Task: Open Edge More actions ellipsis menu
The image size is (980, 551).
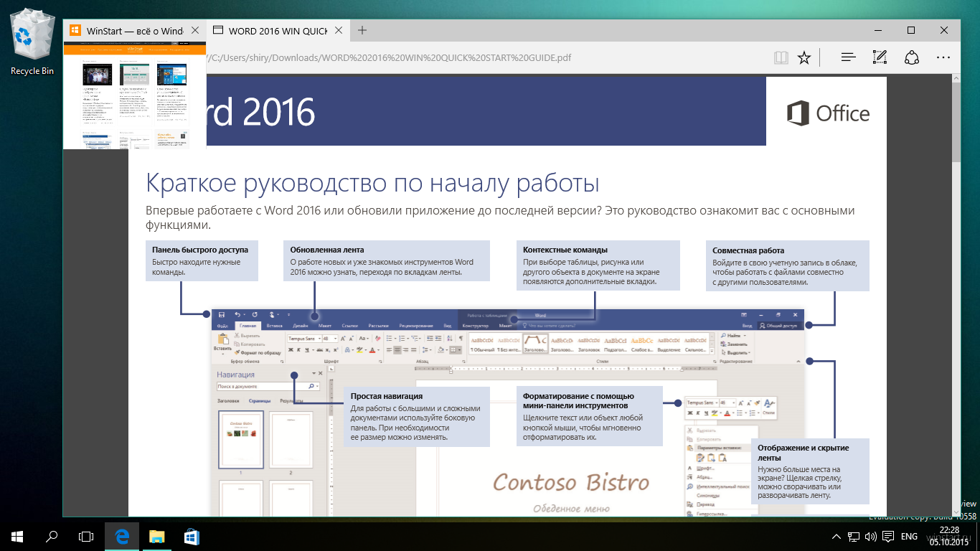Action: [x=943, y=58]
